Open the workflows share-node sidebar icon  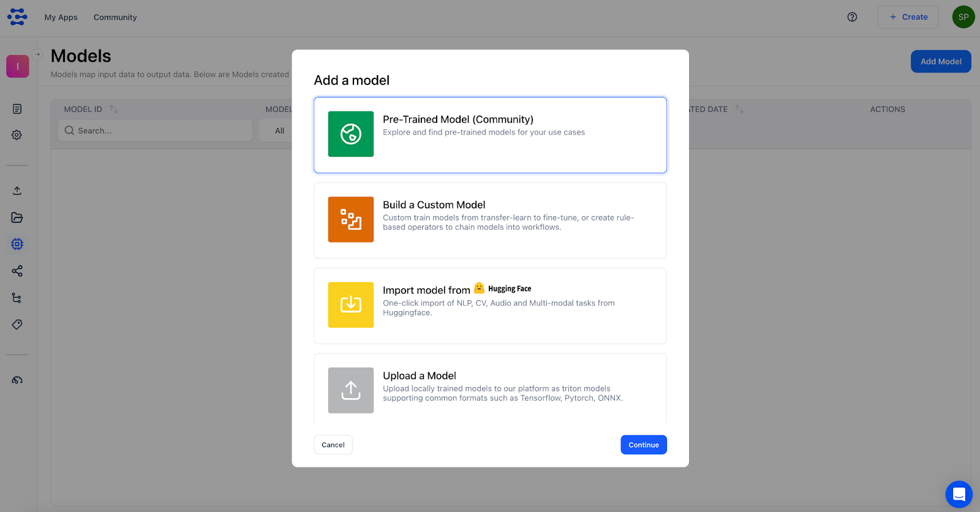17,271
